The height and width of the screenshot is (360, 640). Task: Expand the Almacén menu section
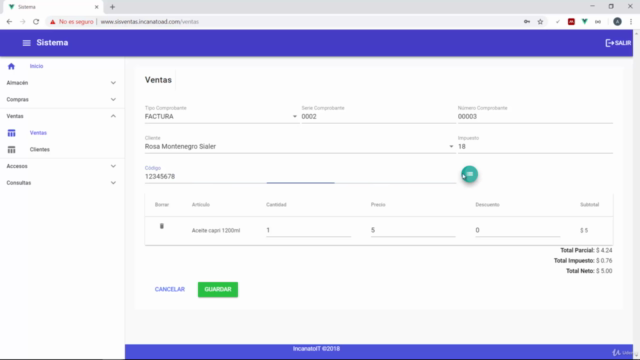tap(62, 83)
